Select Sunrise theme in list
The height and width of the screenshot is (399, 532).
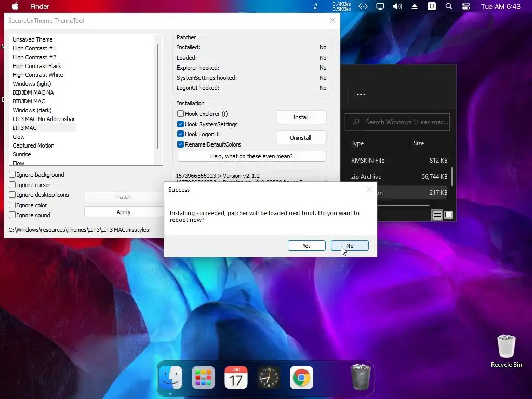tap(22, 154)
